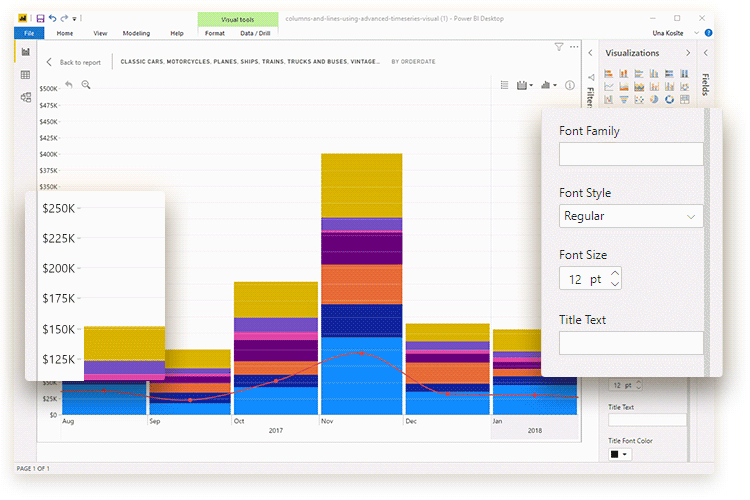This screenshot has height=500, width=750.
Task: Switch to Data view grid icon
Action: click(x=25, y=75)
